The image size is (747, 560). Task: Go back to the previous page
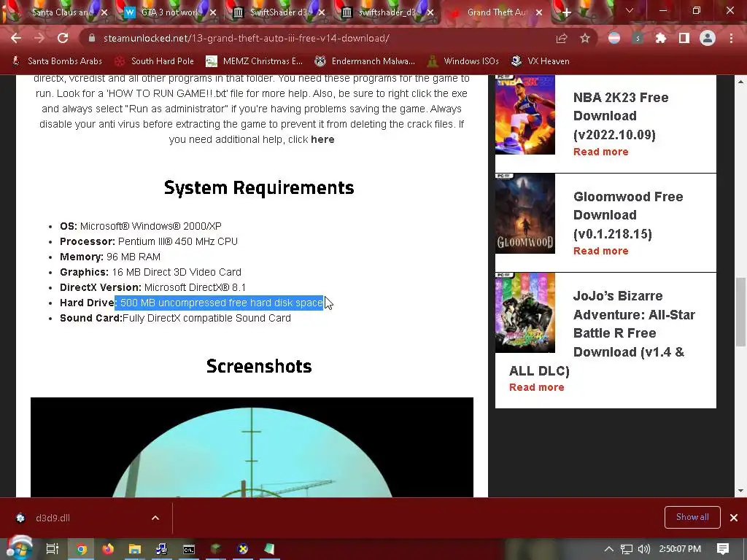point(16,38)
